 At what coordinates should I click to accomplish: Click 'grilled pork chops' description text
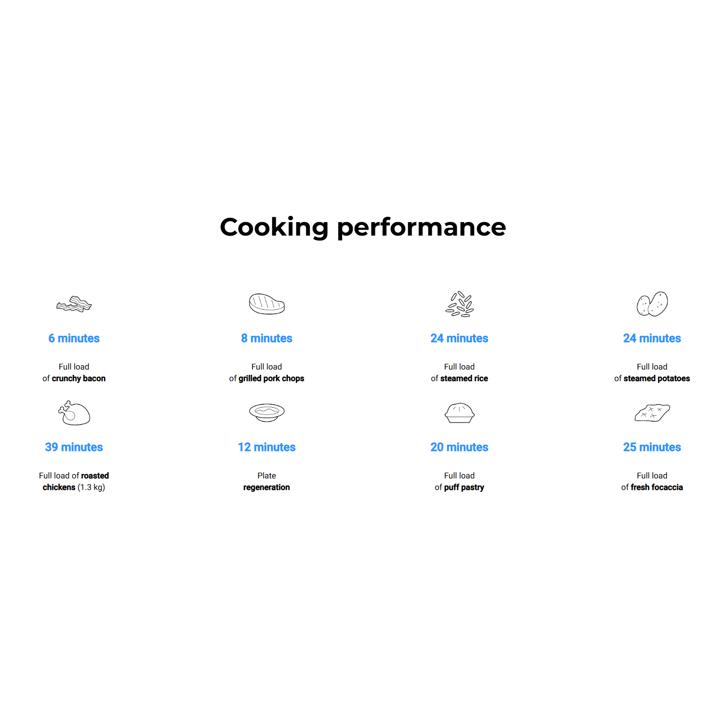(x=271, y=379)
